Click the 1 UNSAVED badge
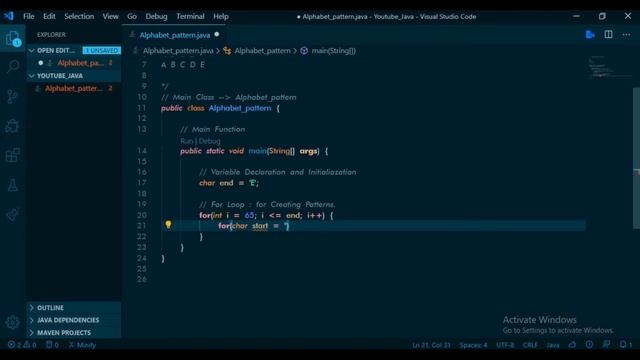The image size is (640, 360). (x=102, y=51)
